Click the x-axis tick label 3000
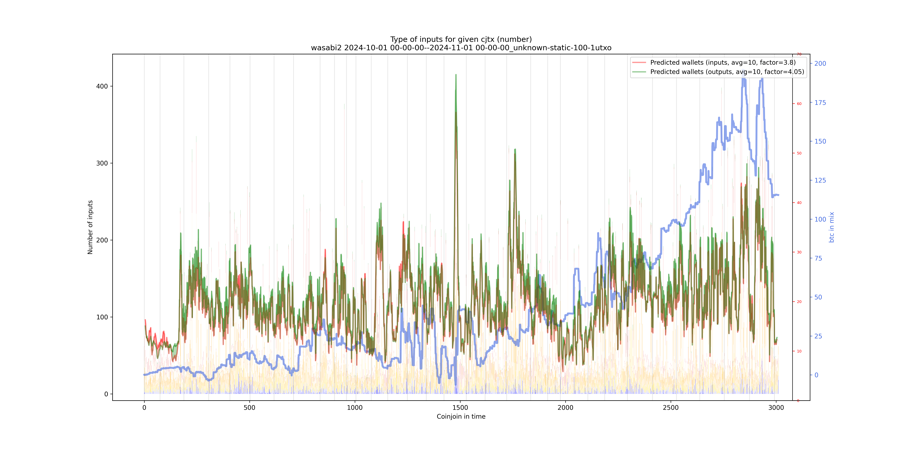This screenshot has width=900, height=450. [x=776, y=406]
